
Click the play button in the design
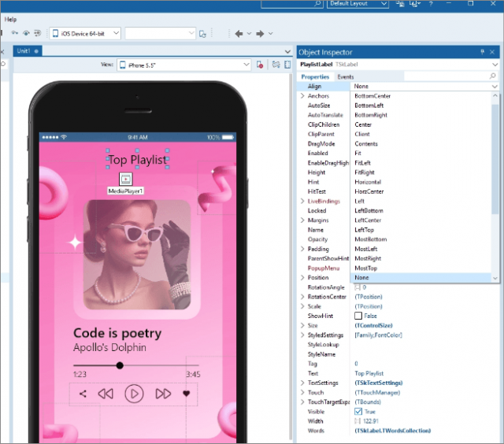[134, 393]
